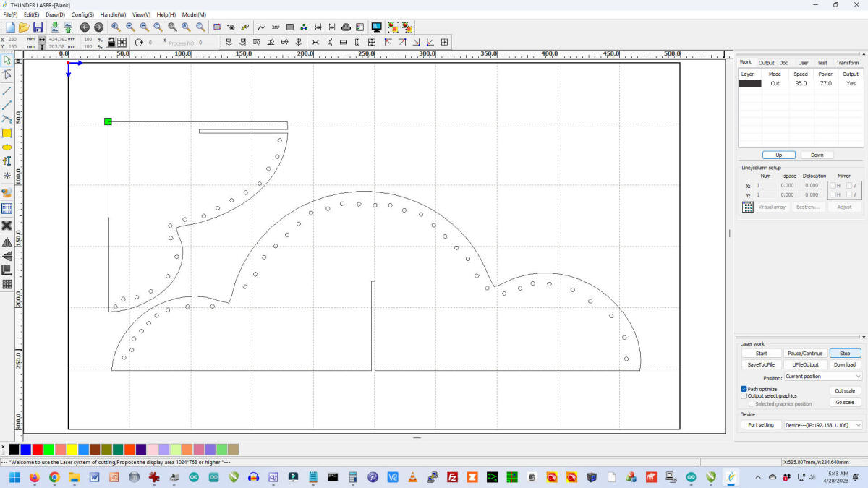Viewport: 868px width, 488px height.
Task: Select the text tool in left toolbar
Action: 7,160
